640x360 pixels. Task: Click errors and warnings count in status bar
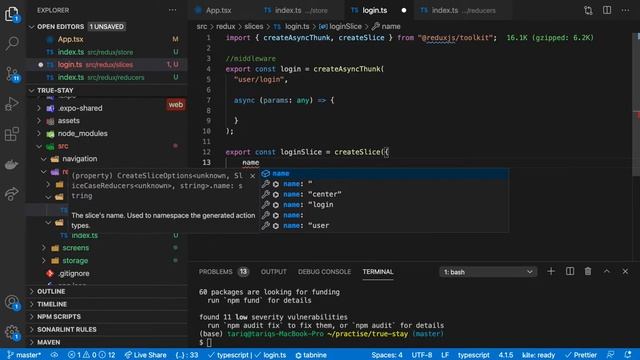[x=92, y=355]
